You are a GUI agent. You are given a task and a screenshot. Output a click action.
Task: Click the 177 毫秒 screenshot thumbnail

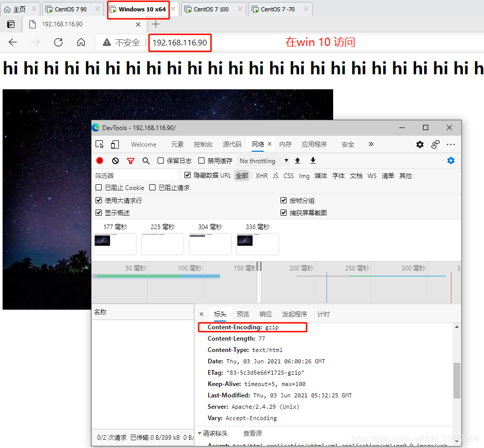click(x=115, y=244)
